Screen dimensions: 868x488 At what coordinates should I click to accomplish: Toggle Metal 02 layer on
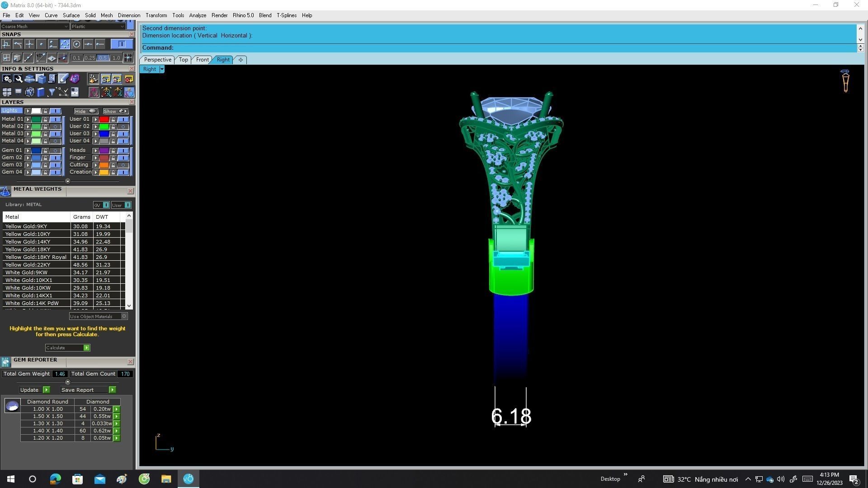(55, 127)
